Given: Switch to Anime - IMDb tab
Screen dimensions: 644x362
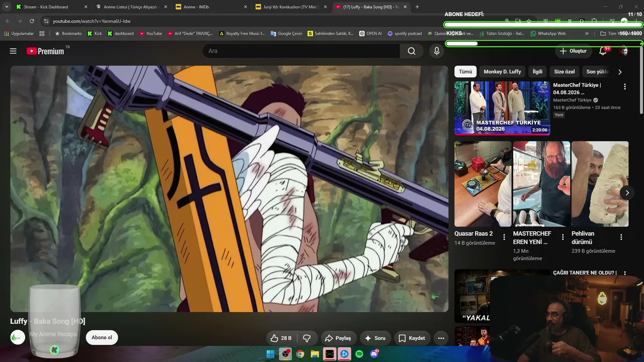Looking at the screenshot, I should [211, 7].
